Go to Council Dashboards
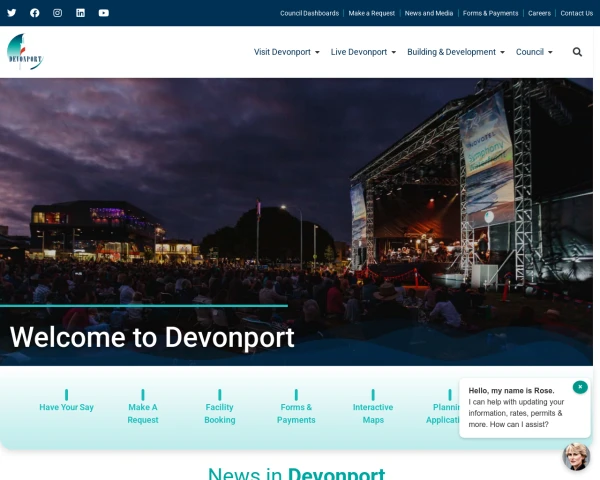 pyautogui.click(x=309, y=13)
